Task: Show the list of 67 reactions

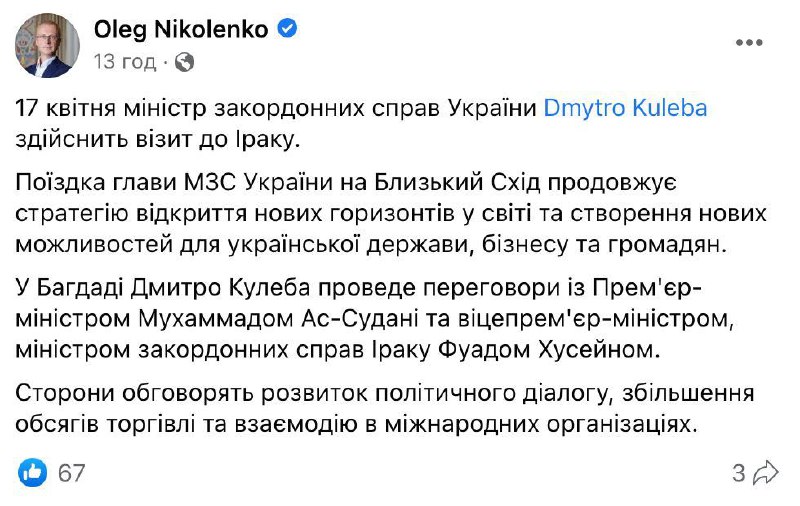Action: click(71, 472)
